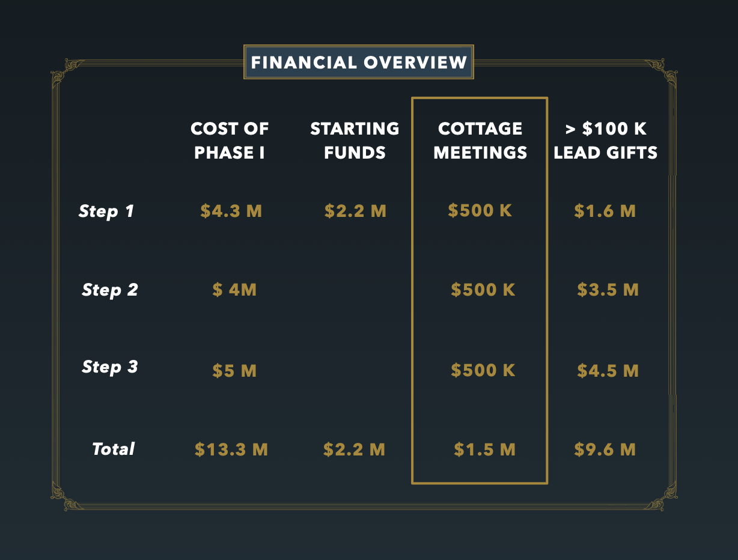Select the STARTING FUNDS column header
738x560 pixels.
point(355,141)
